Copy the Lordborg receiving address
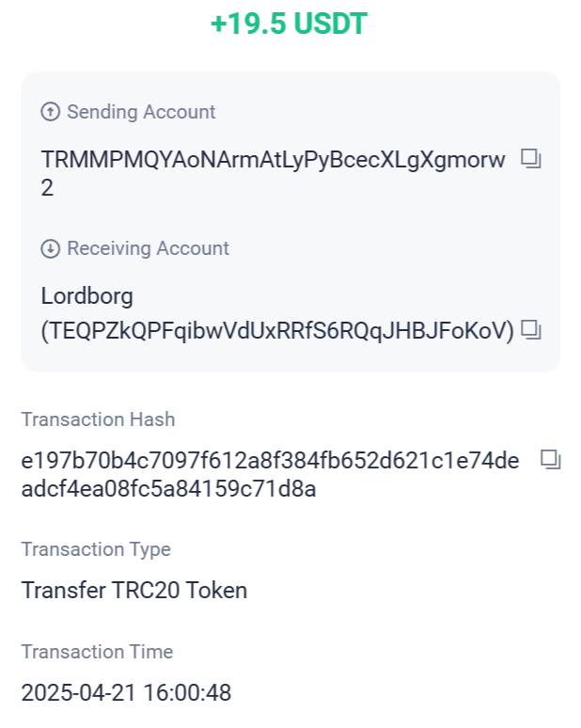Viewport: 581px width, 728px height. pyautogui.click(x=531, y=329)
